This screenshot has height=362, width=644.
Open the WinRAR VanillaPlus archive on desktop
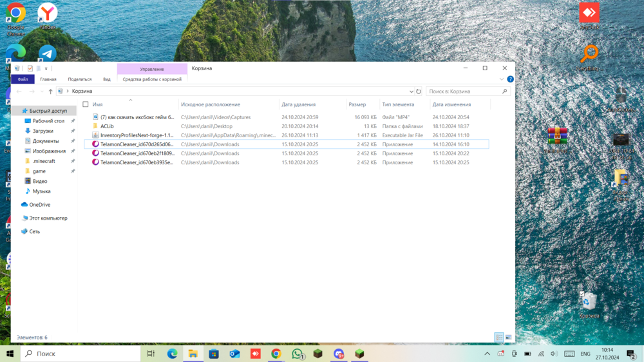556,140
